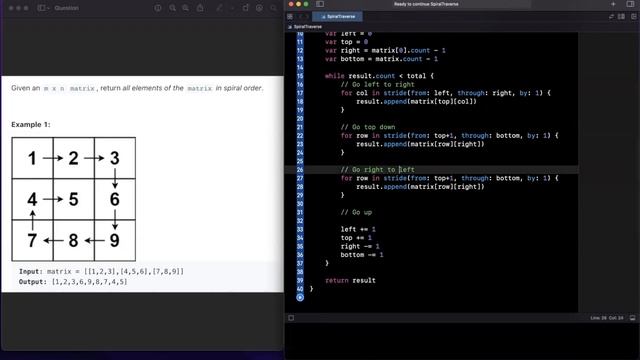
Task: Open the markup pen dropdown arrow
Action: (232, 8)
